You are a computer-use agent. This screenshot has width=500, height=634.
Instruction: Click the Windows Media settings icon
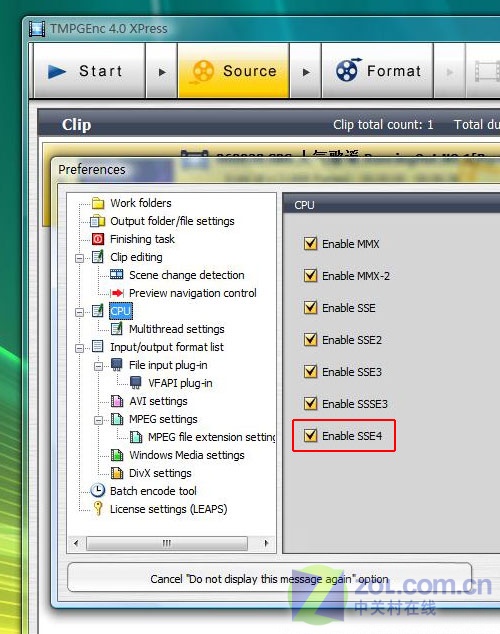pos(117,455)
